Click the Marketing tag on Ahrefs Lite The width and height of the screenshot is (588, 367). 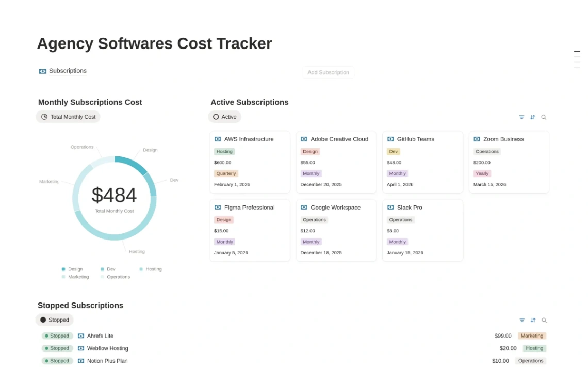point(532,336)
